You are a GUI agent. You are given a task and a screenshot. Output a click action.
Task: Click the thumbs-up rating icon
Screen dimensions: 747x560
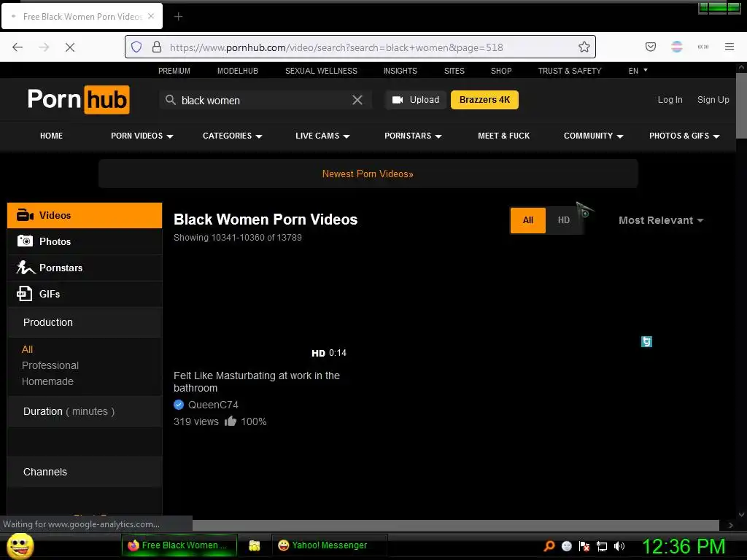tap(231, 421)
